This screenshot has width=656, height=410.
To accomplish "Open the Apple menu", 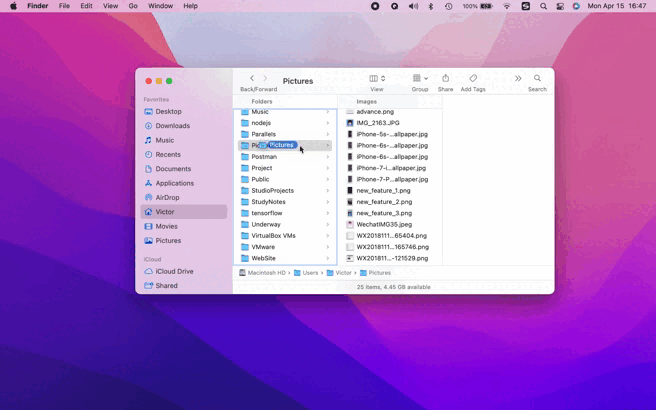I will point(13,6).
